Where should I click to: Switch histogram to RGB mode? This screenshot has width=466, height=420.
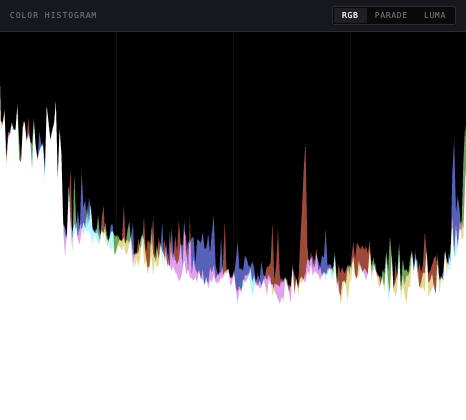(350, 15)
